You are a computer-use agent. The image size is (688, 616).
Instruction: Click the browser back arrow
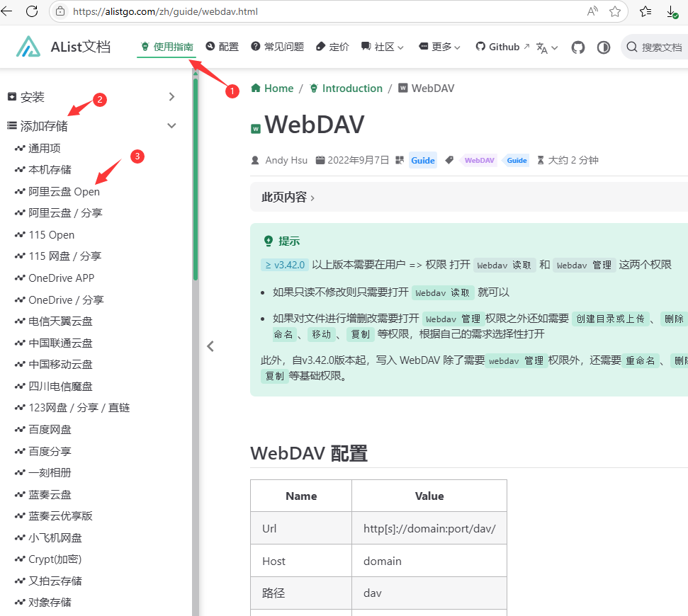click(6, 11)
